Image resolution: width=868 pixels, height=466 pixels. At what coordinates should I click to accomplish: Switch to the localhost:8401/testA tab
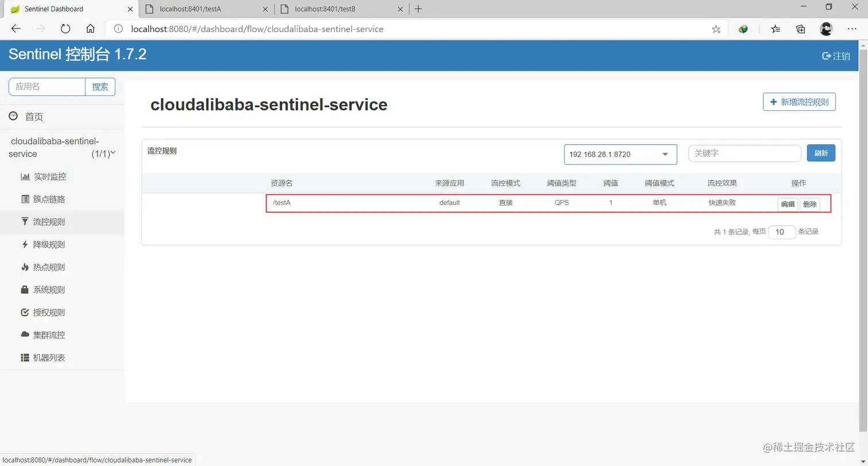pyautogui.click(x=207, y=9)
